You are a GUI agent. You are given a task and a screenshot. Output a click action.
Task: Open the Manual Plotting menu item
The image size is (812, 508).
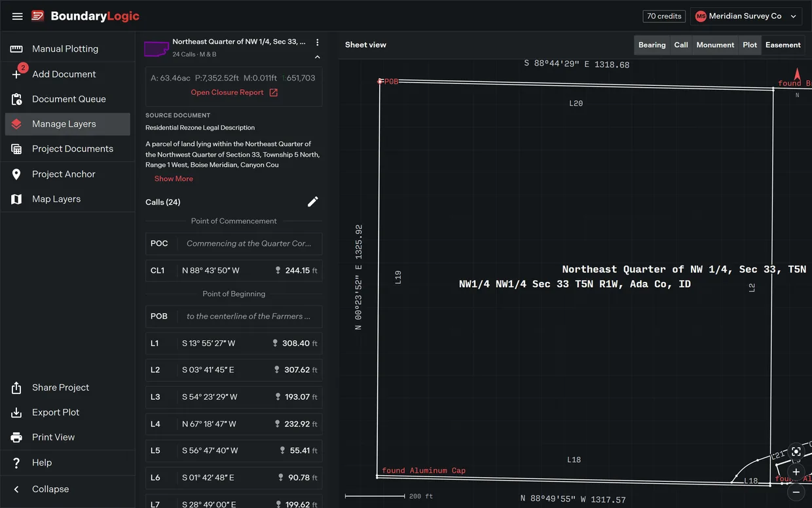(67, 49)
